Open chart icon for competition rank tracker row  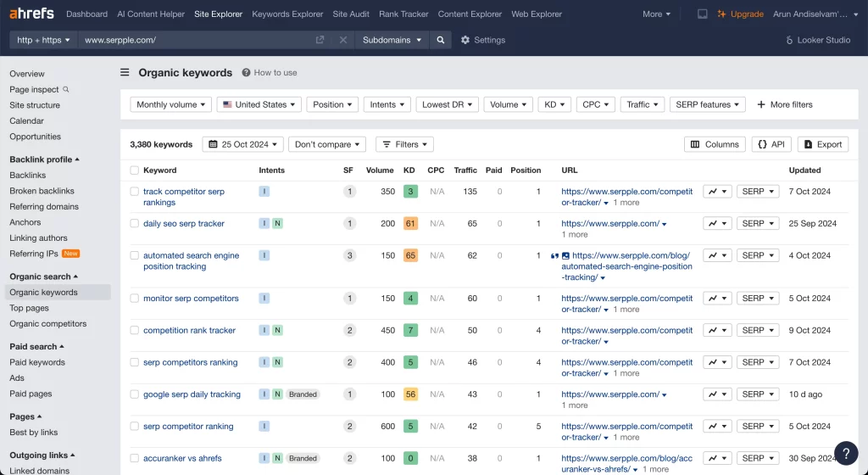[717, 331]
